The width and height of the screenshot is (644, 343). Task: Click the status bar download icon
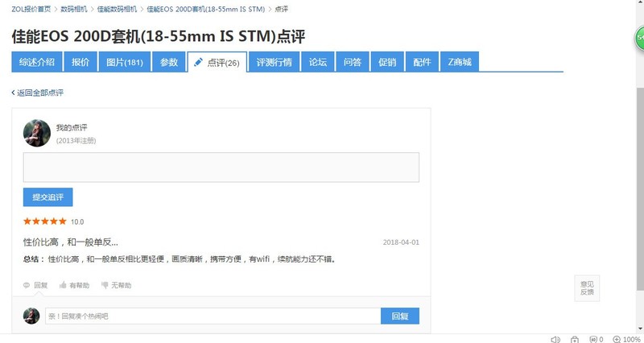[x=575, y=339]
